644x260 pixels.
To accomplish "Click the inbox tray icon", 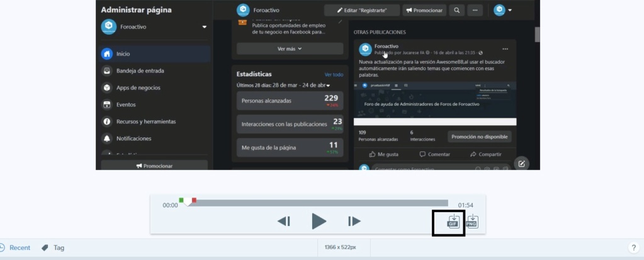I will click(x=107, y=71).
